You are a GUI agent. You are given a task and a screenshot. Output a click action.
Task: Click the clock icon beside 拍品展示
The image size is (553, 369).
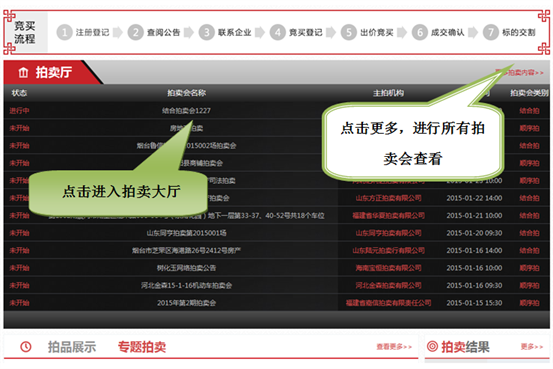pos(26,347)
